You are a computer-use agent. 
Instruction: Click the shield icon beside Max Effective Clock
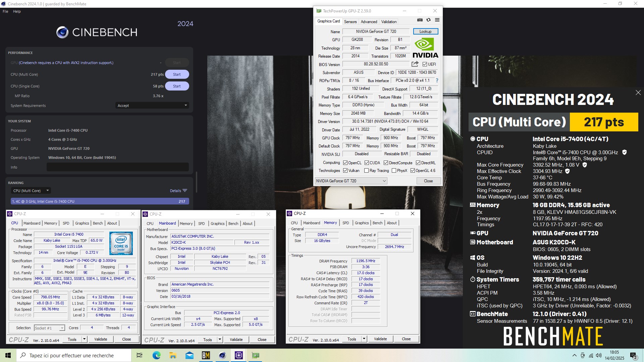pyautogui.click(x=568, y=171)
